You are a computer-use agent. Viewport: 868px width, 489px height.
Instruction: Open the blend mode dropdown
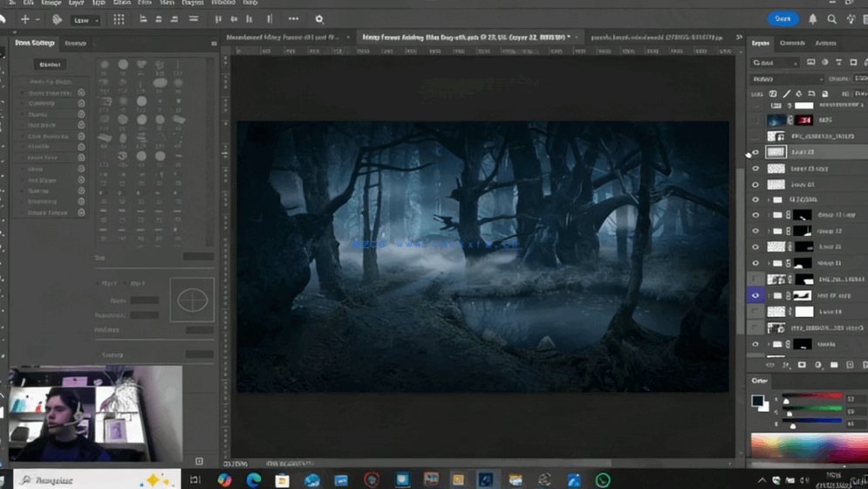pos(786,79)
